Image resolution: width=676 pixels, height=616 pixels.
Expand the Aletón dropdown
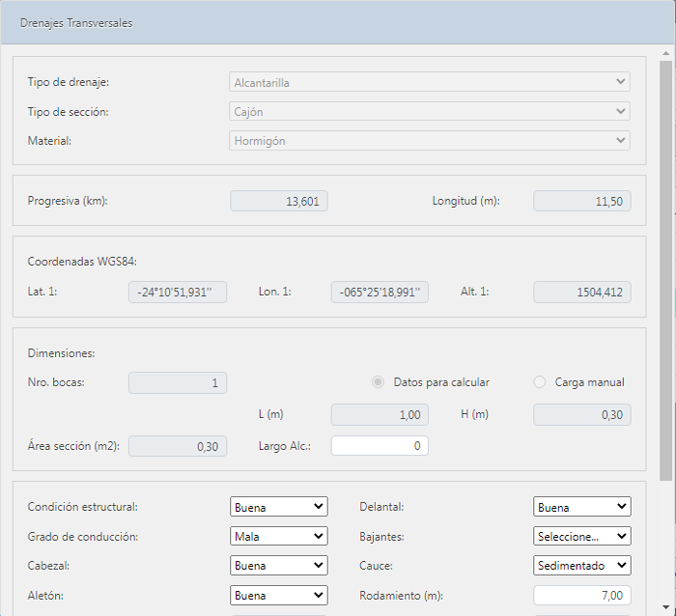(279, 596)
